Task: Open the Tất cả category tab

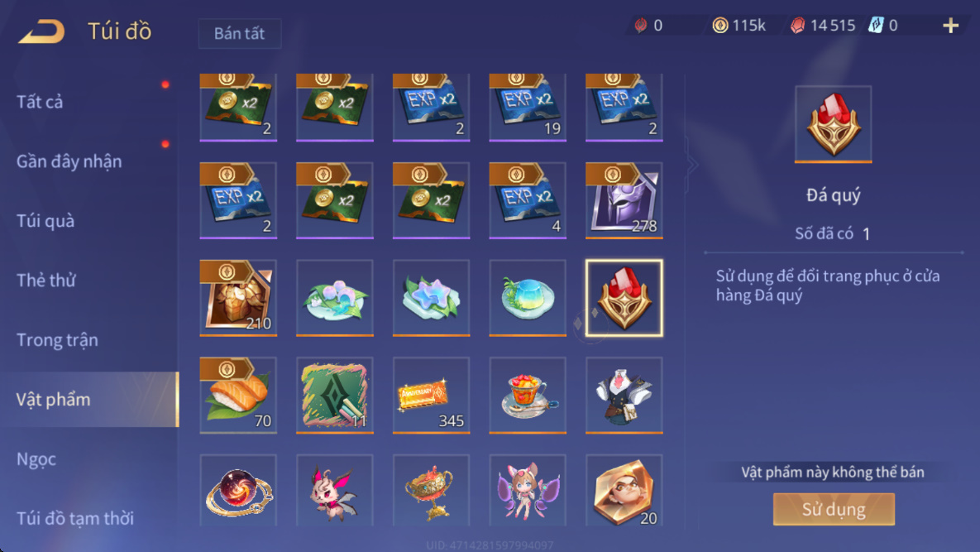Action: pos(40,102)
